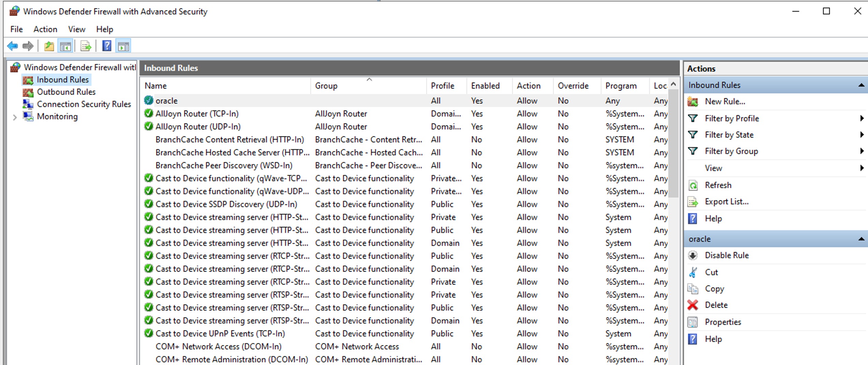This screenshot has height=365, width=868.
Task: Open the Help menu in menu bar
Action: [x=105, y=29]
